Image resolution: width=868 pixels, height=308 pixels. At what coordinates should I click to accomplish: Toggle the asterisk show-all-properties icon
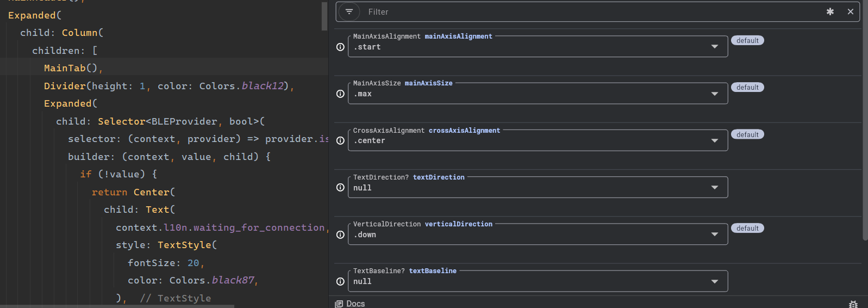pyautogui.click(x=830, y=11)
